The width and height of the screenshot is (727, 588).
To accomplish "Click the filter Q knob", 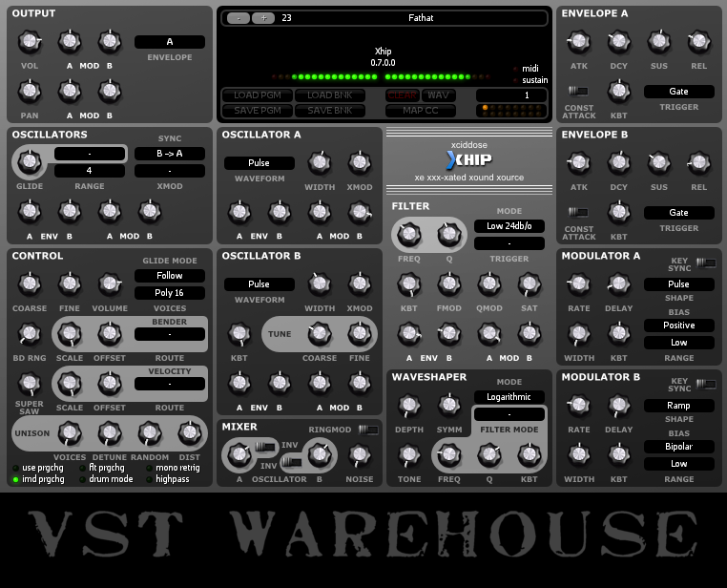I will (x=448, y=234).
